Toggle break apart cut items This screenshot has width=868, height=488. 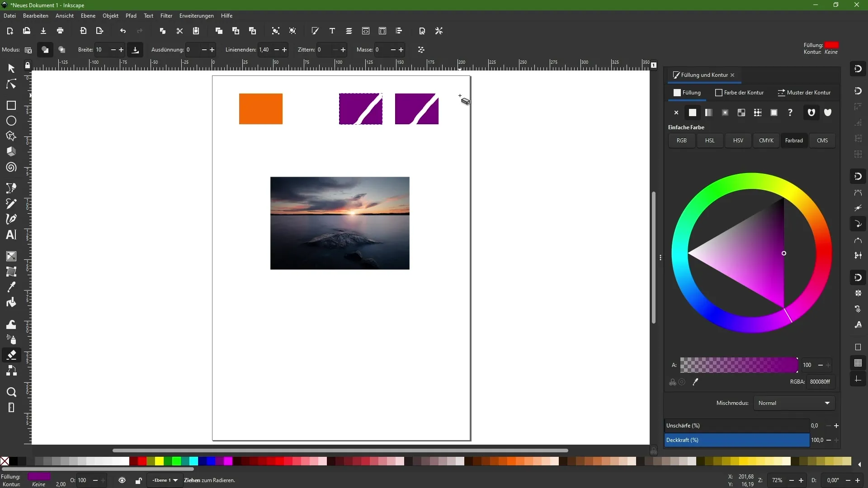point(421,50)
